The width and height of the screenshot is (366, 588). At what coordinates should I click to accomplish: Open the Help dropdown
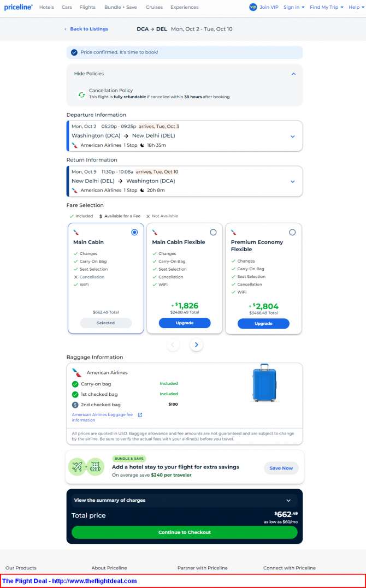356,7
